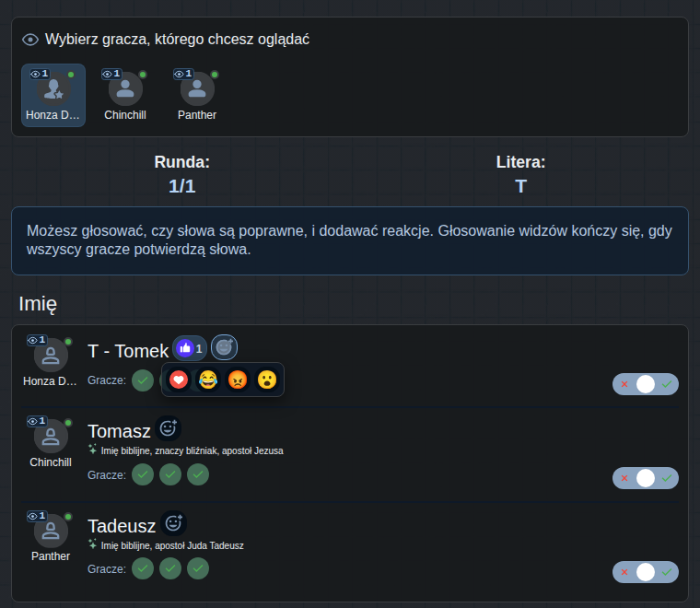Open add-reaction smiley next to Tomasz
700x608 pixels.
click(168, 428)
